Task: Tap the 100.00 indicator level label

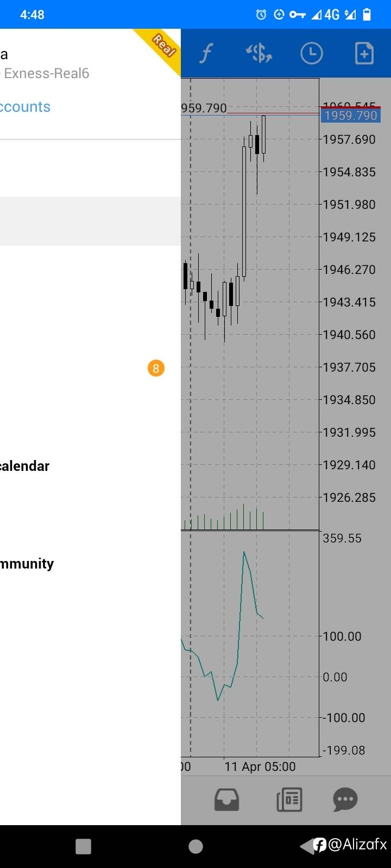Action: point(342,636)
